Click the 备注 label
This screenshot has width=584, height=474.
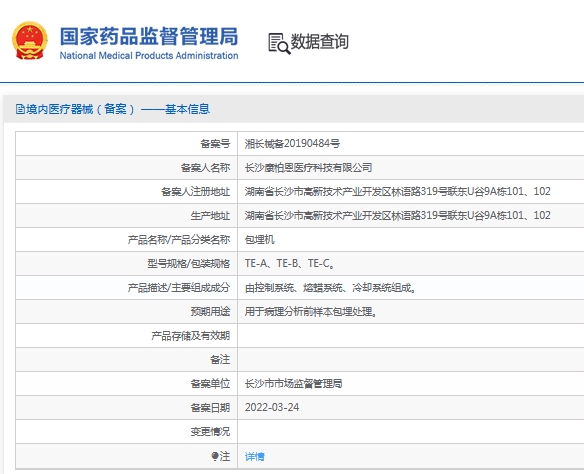click(x=220, y=359)
